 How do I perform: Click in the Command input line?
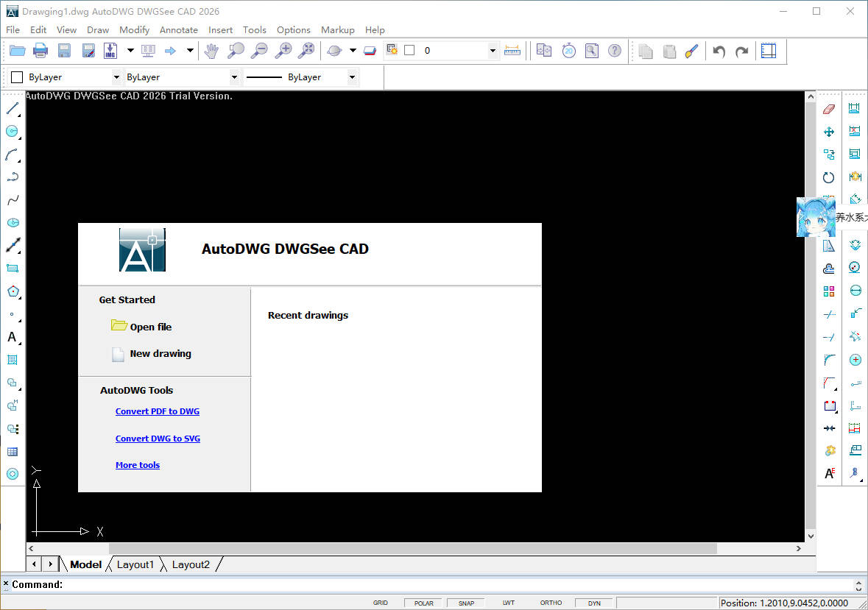pyautogui.click(x=431, y=584)
